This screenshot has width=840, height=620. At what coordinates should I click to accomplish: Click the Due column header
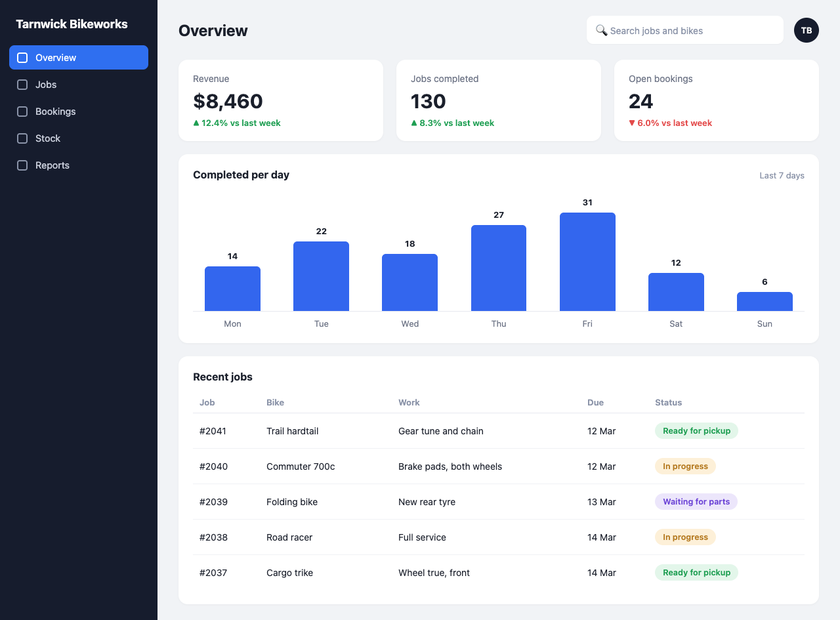coord(595,402)
